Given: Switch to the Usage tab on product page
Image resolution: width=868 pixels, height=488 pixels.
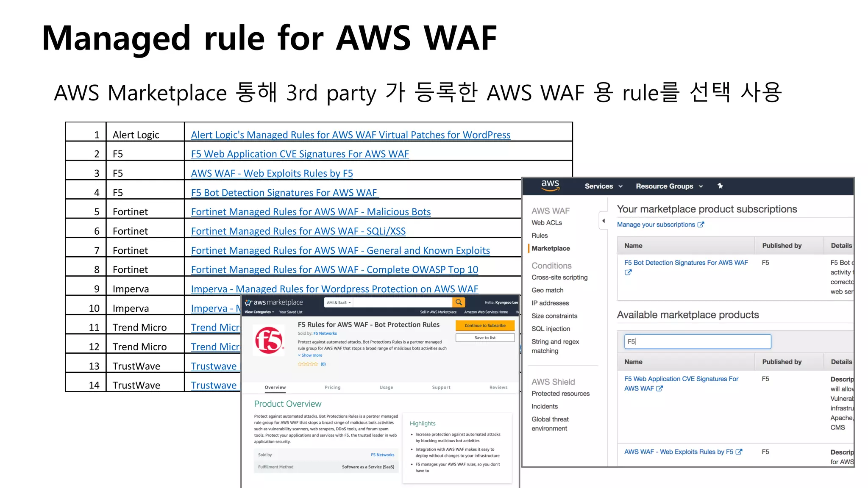Looking at the screenshot, I should coord(386,388).
